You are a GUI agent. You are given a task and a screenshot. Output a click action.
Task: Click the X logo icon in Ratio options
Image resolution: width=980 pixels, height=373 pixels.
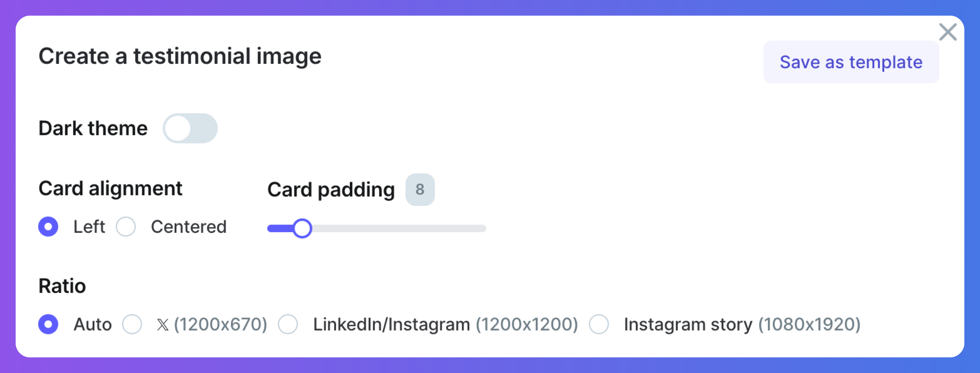[x=163, y=325]
